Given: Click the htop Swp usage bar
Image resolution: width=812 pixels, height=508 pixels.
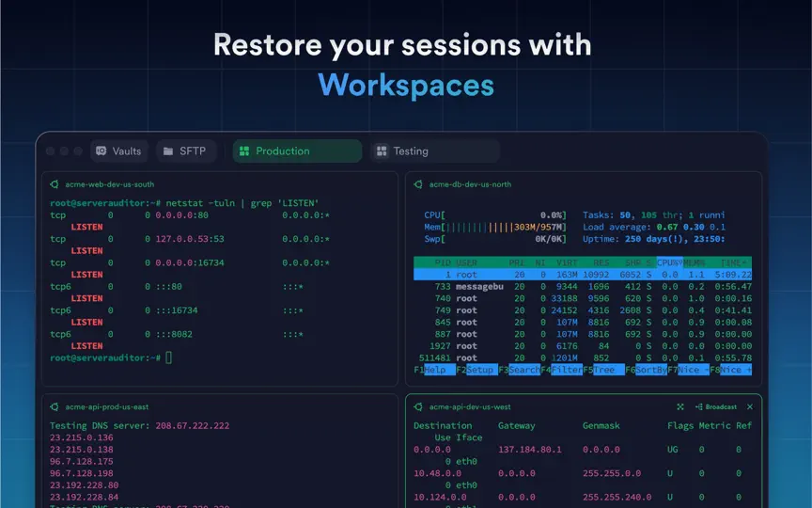Looking at the screenshot, I should tap(495, 239).
